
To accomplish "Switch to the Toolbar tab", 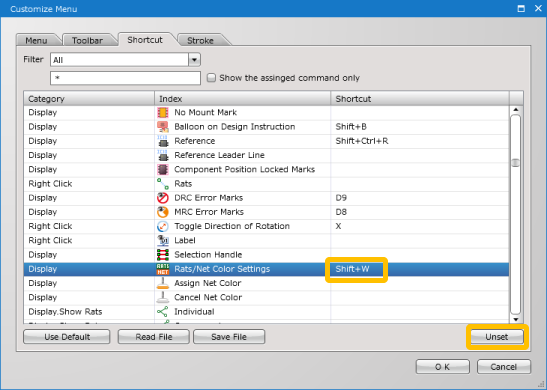I will [x=87, y=40].
